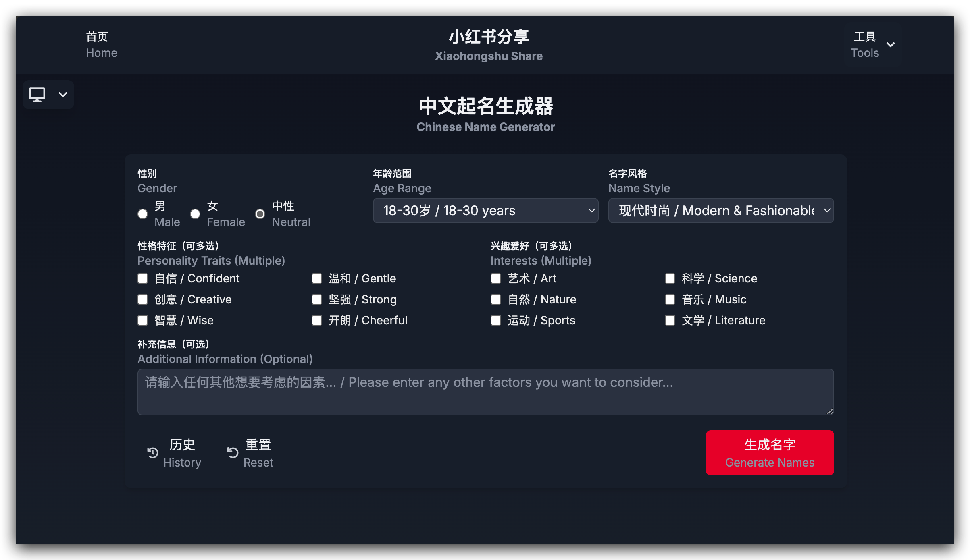Select the Female gender radio button

195,214
